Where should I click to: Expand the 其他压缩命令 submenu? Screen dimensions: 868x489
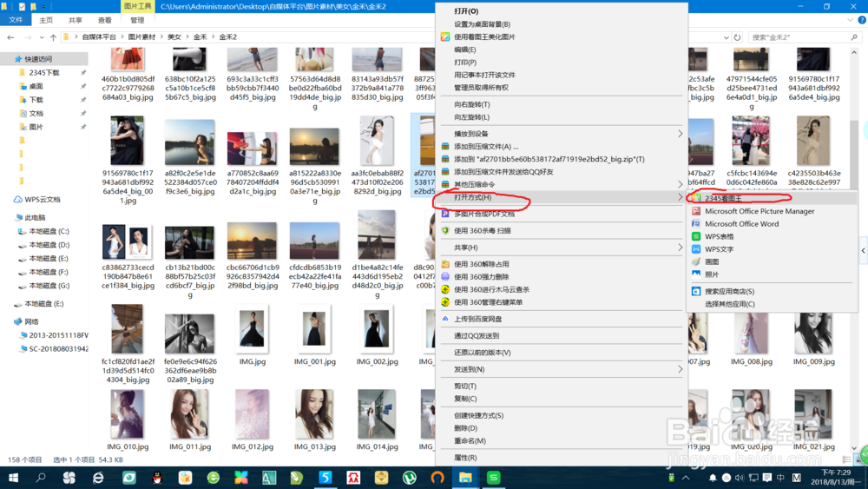coord(681,184)
